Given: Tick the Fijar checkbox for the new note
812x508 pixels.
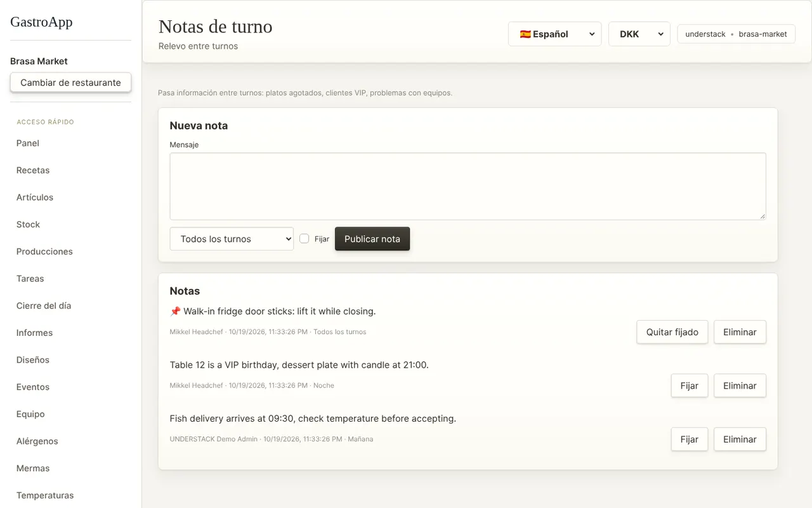Looking at the screenshot, I should point(304,239).
